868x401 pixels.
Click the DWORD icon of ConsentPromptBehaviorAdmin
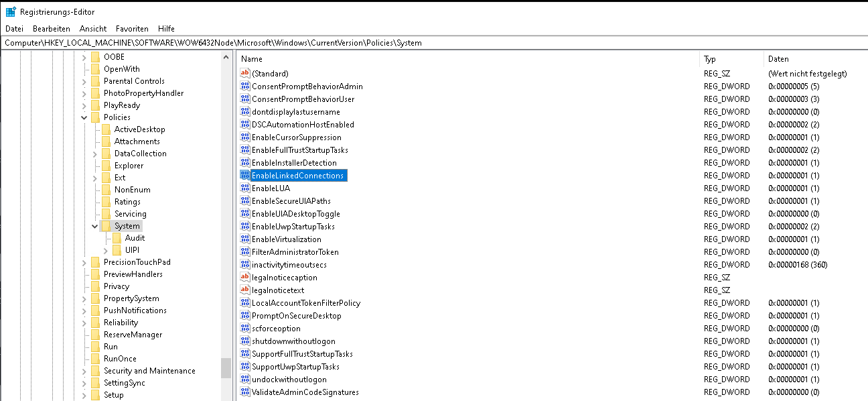(x=244, y=86)
